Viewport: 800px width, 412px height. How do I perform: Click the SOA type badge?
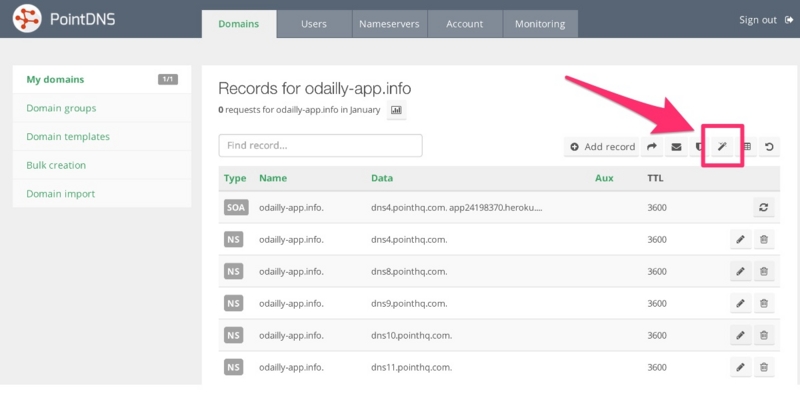coord(236,208)
